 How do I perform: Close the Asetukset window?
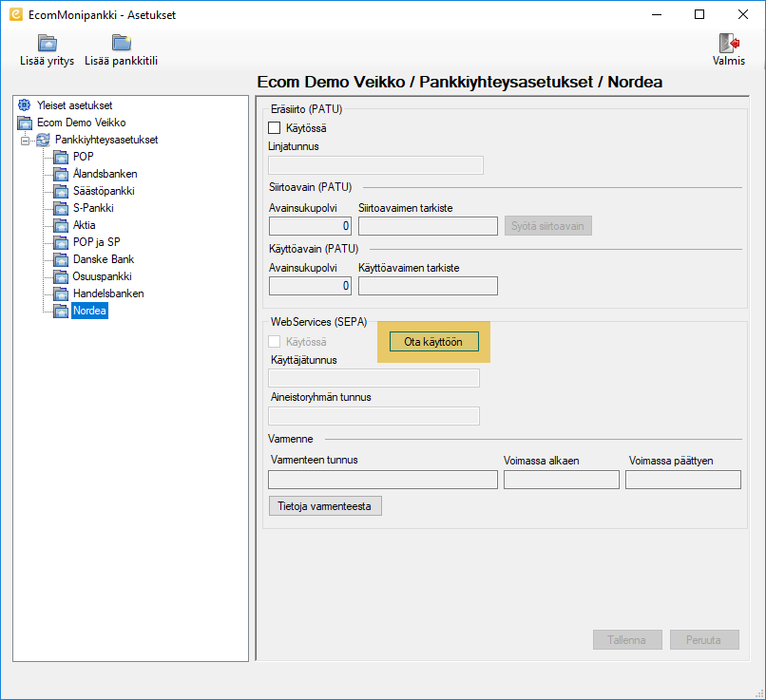pos(743,14)
